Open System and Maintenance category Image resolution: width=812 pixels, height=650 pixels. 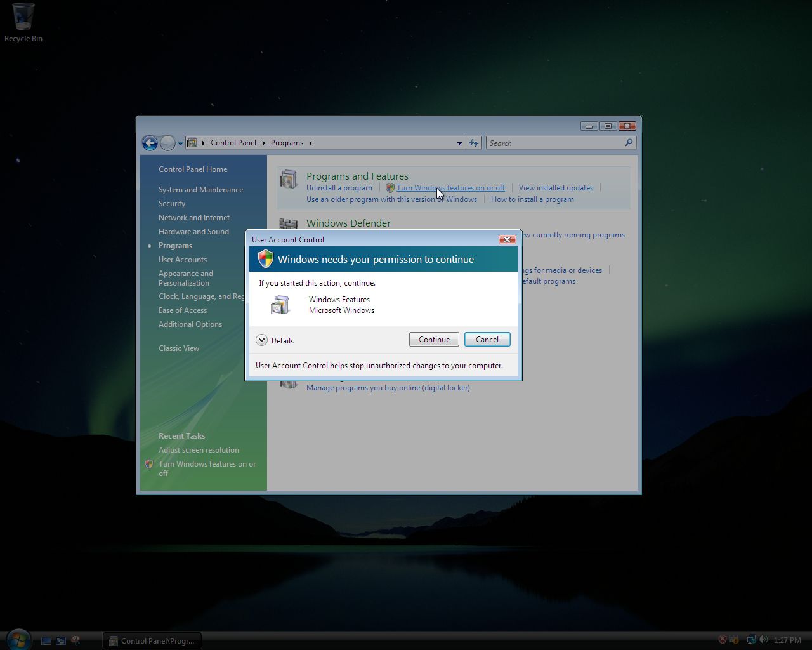pyautogui.click(x=200, y=190)
